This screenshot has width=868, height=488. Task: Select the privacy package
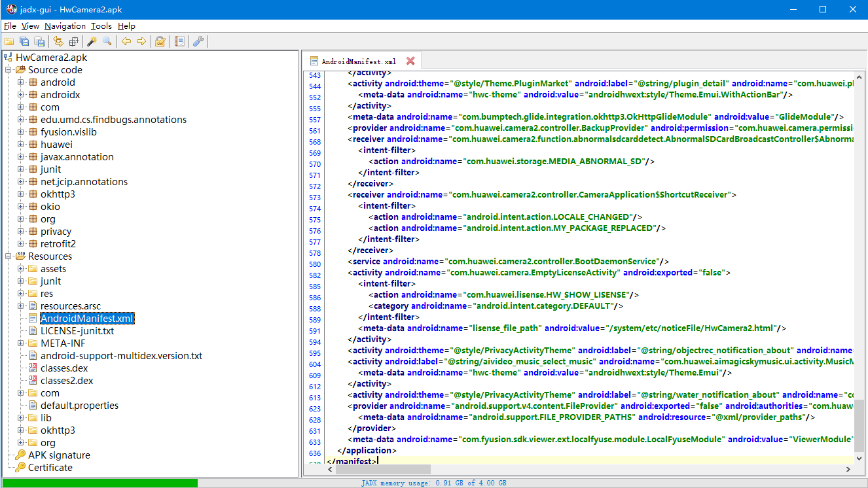56,232
